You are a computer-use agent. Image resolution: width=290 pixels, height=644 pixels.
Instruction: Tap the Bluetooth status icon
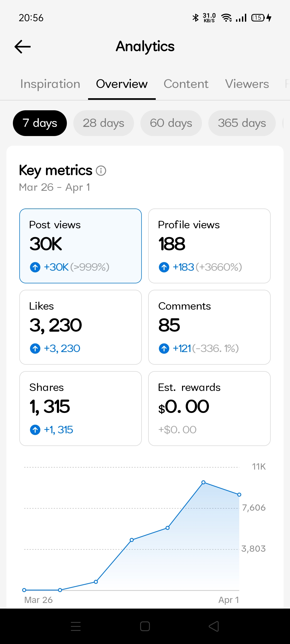[195, 18]
